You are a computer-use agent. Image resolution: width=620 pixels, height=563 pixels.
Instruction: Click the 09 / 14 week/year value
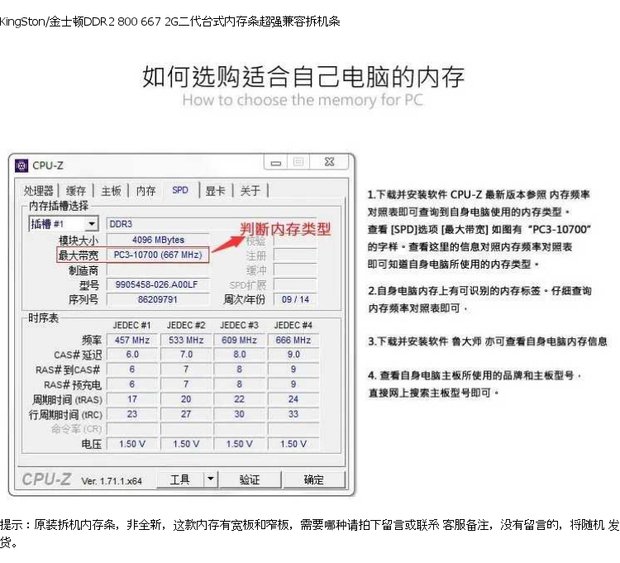tap(295, 300)
